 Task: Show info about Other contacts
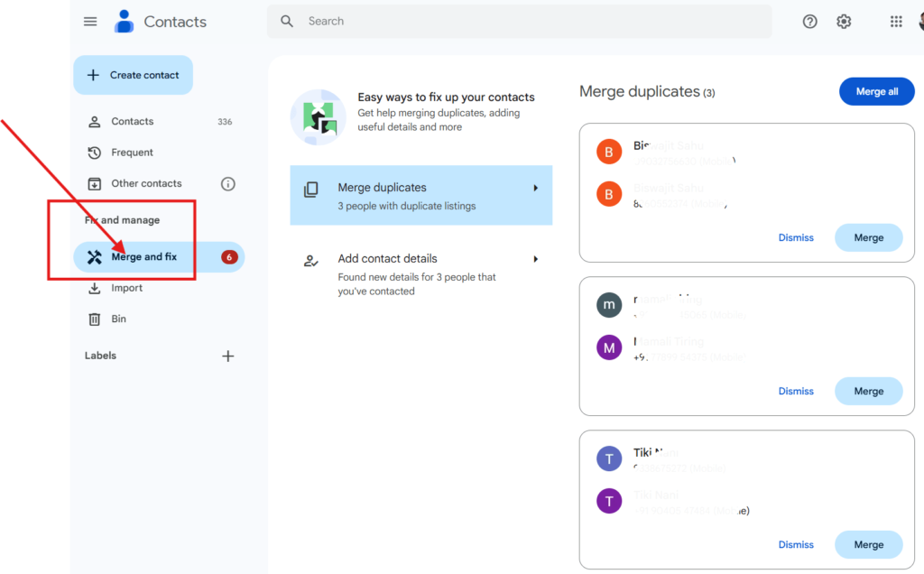(228, 184)
